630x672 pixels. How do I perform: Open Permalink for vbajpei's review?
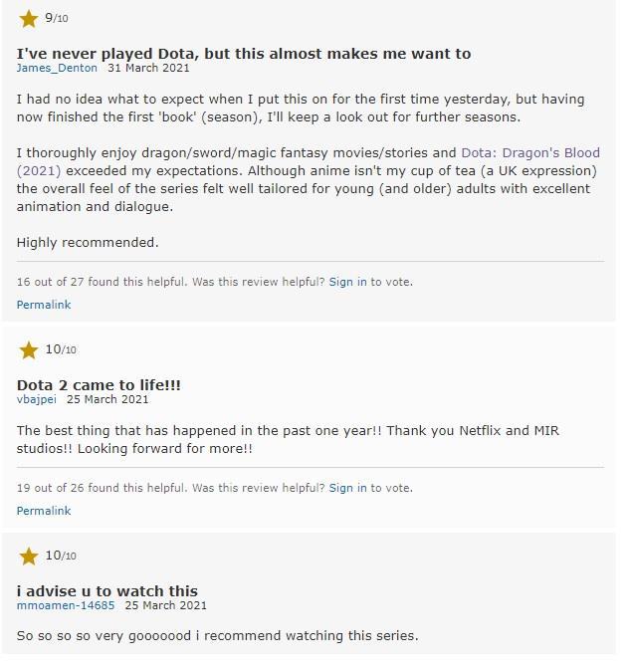point(44,511)
